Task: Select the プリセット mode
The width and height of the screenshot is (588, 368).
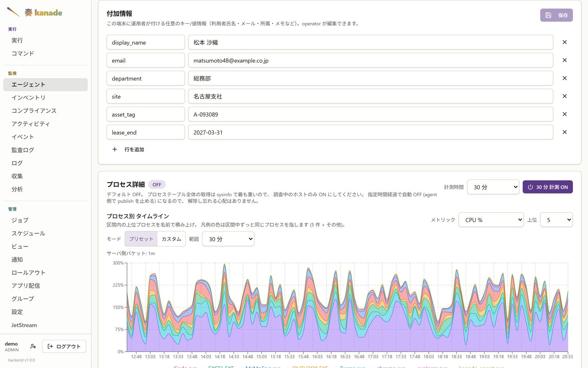Action: pyautogui.click(x=141, y=239)
